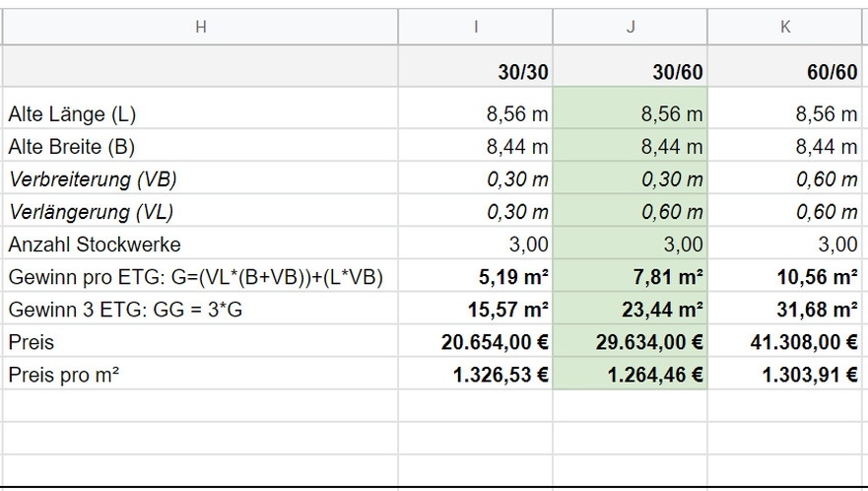Click the cell with value 15,57 m²

[x=475, y=310]
